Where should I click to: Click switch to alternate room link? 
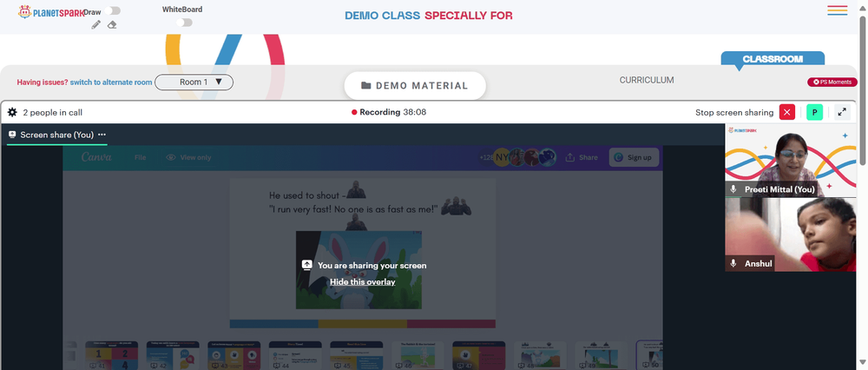111,82
